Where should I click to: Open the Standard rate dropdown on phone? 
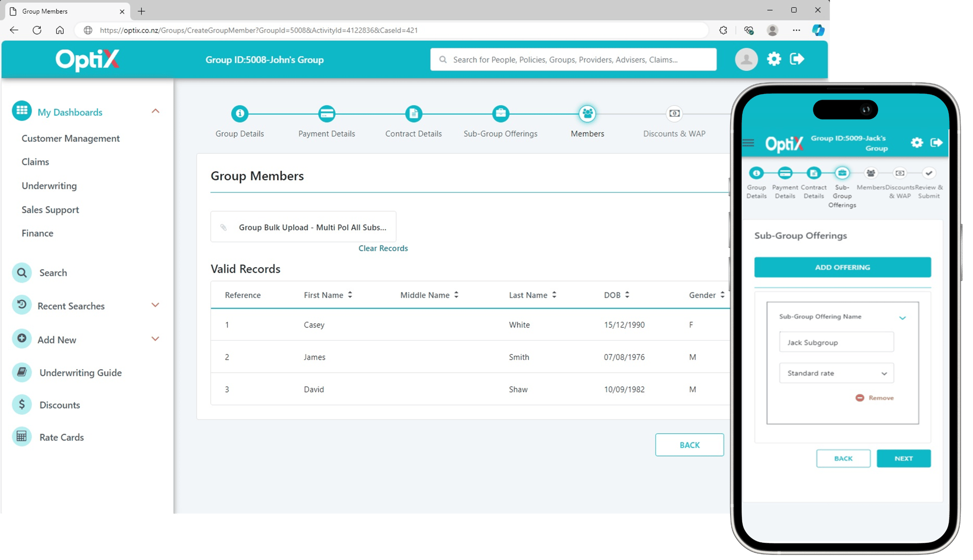[836, 373]
